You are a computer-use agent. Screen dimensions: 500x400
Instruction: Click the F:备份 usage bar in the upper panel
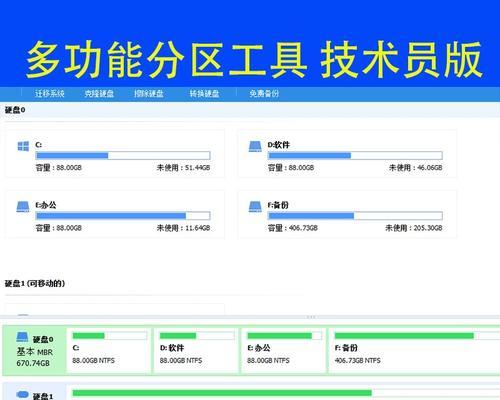[x=355, y=216]
